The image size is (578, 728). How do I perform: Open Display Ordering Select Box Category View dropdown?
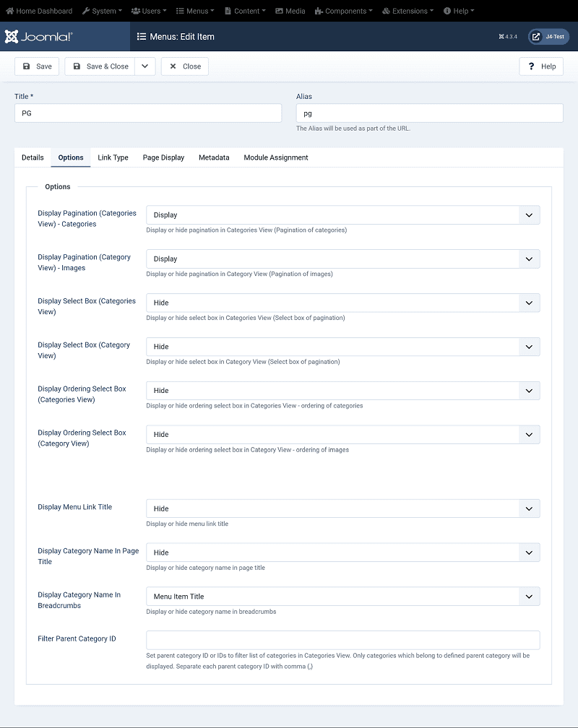point(342,435)
